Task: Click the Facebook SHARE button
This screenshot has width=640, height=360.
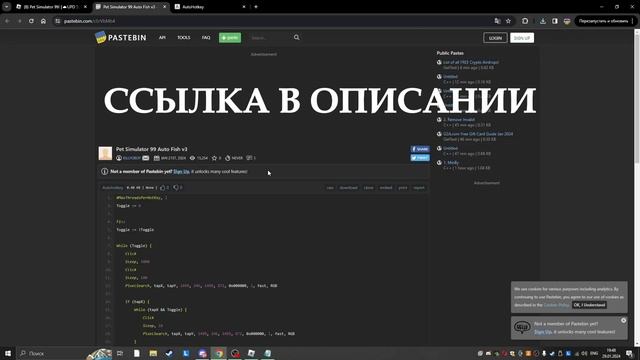Action: click(x=420, y=149)
